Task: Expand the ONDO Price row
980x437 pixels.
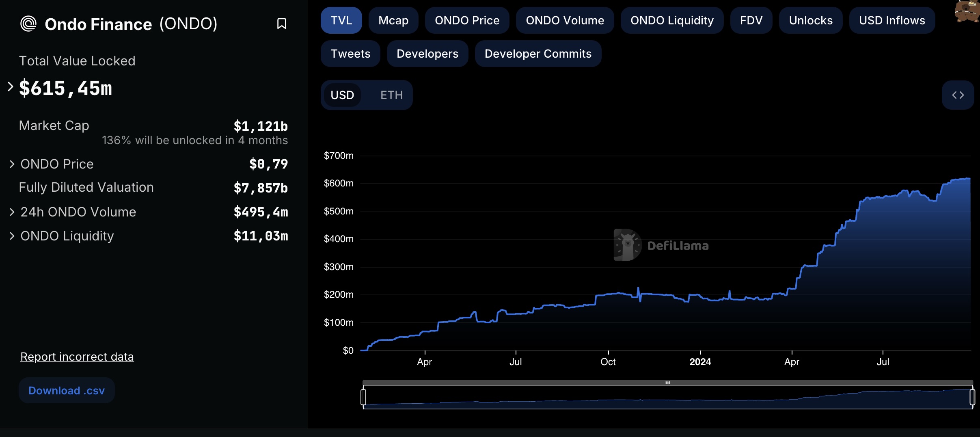Action: point(12,164)
